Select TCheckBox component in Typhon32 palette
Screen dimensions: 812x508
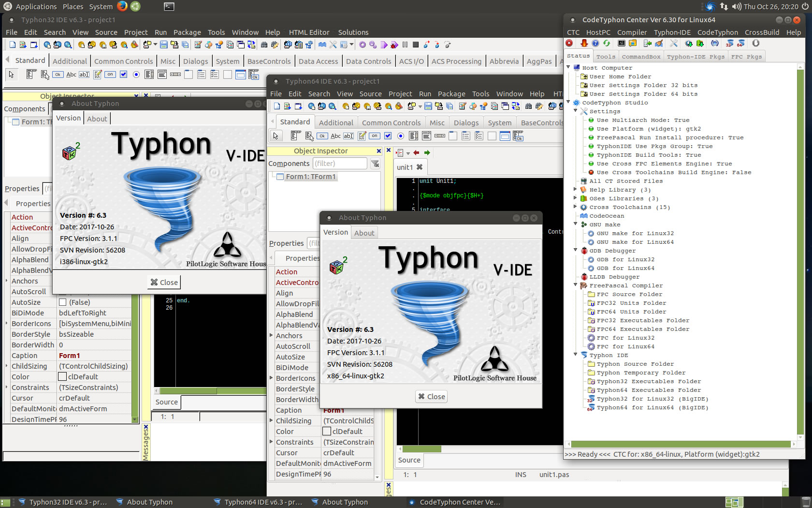click(123, 74)
